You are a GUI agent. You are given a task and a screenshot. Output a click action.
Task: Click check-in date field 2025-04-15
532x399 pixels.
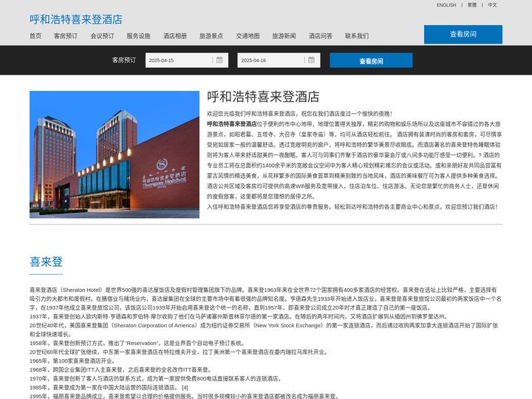tap(187, 60)
